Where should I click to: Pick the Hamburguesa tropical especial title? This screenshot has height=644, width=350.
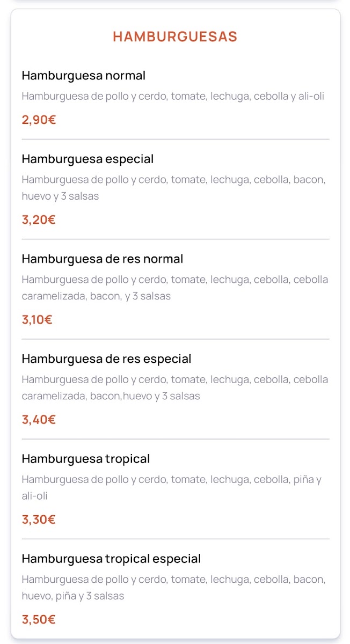pyautogui.click(x=111, y=559)
